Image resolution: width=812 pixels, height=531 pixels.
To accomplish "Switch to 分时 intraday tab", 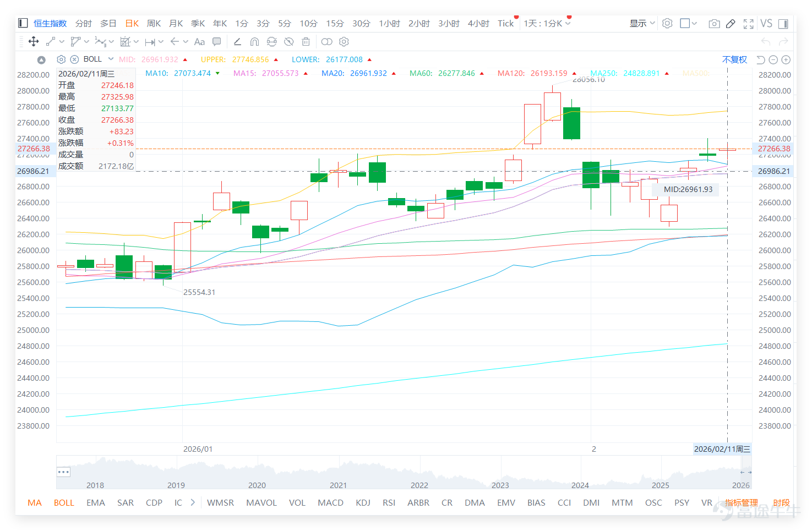I will (84, 23).
